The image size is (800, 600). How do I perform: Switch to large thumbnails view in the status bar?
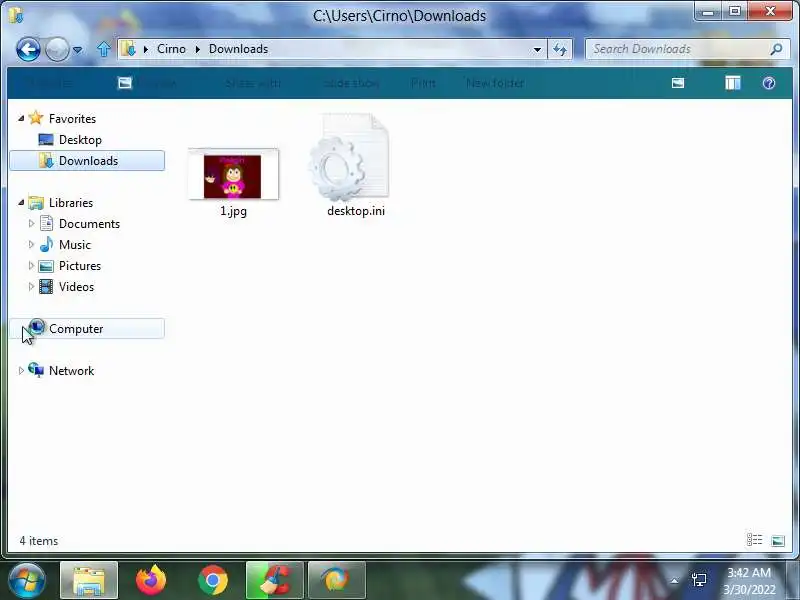tap(778, 540)
